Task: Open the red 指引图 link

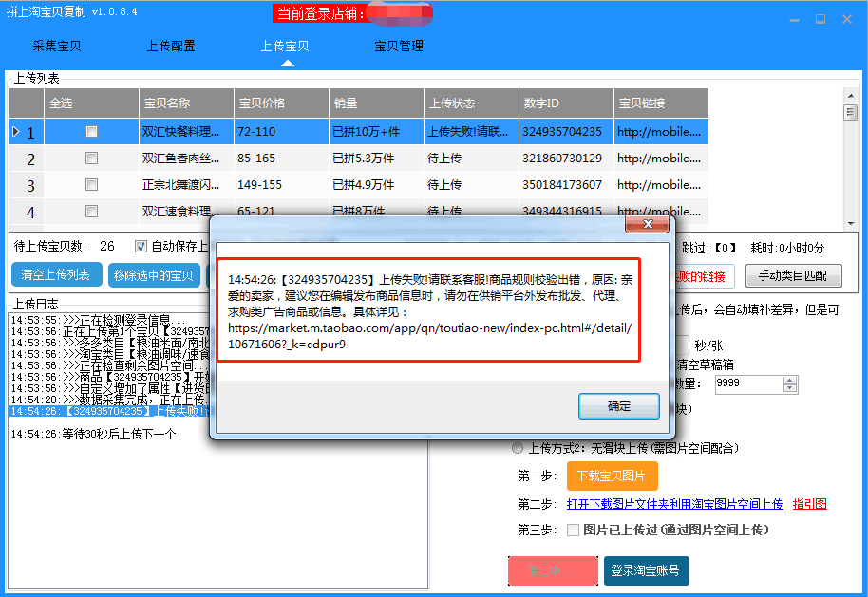Action: pos(809,504)
